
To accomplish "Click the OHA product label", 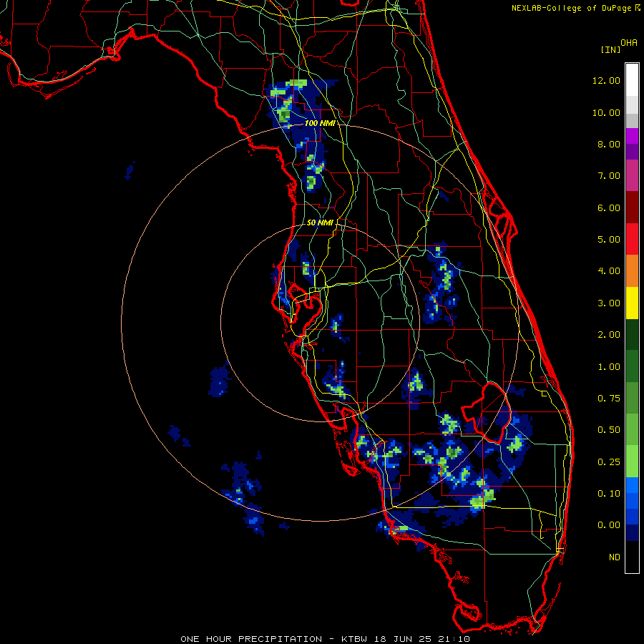I will pos(629,43).
